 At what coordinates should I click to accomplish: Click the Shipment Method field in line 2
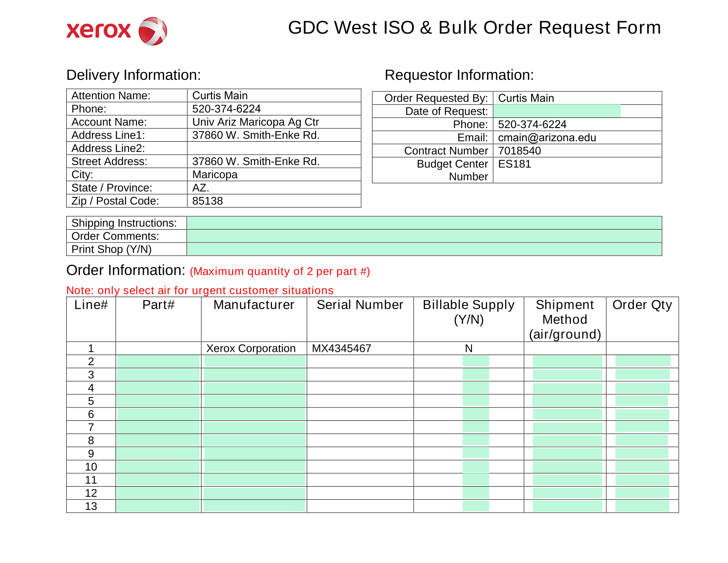(x=567, y=361)
